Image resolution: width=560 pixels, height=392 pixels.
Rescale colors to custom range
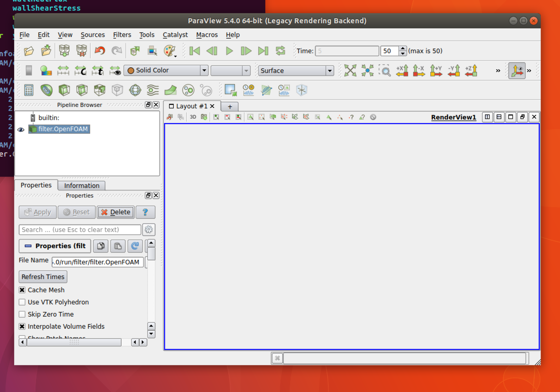pyautogui.click(x=81, y=70)
